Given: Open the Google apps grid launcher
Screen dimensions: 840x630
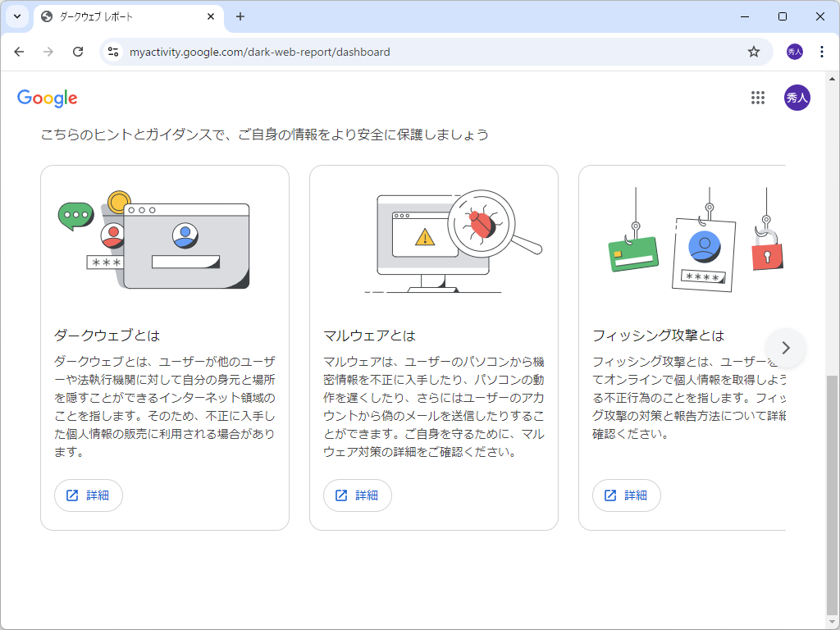Looking at the screenshot, I should [757, 98].
